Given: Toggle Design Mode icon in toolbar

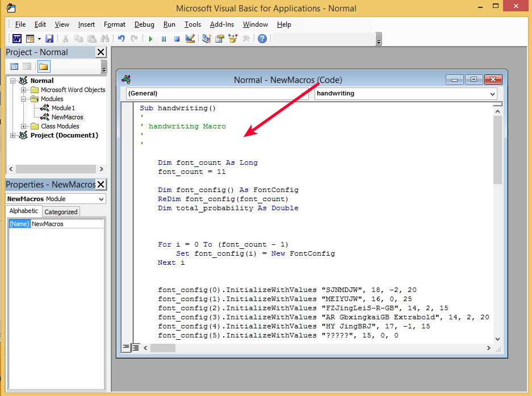Looking at the screenshot, I should click(x=190, y=39).
